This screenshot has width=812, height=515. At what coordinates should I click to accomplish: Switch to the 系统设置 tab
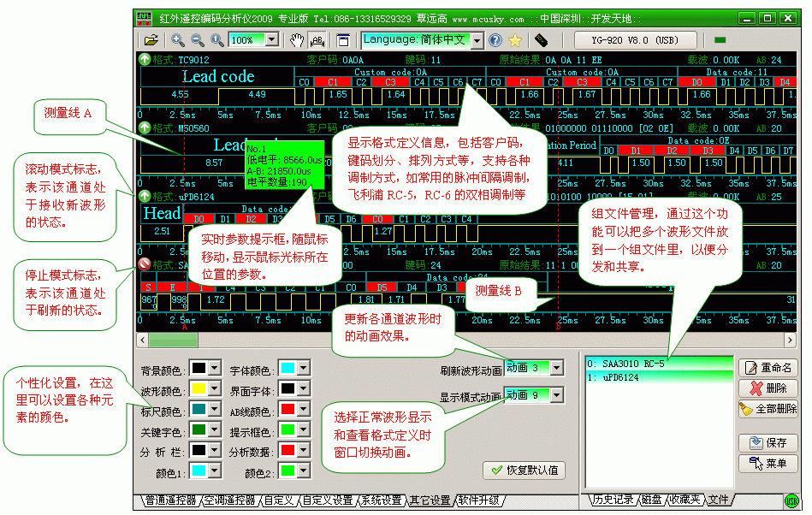point(381,500)
